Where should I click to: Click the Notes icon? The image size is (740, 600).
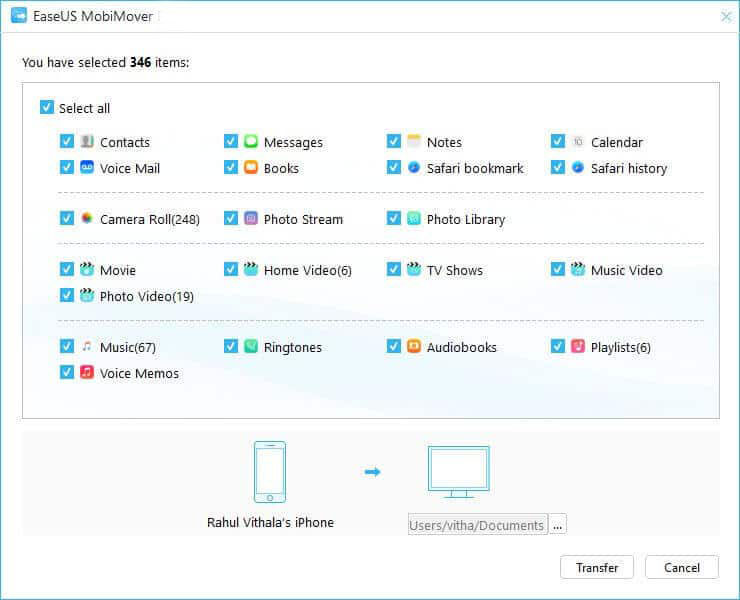[414, 141]
